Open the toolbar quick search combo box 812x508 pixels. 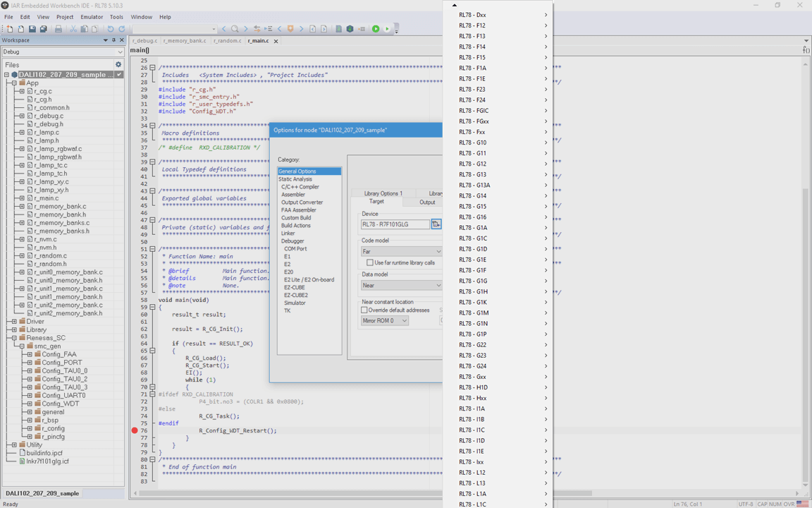(175, 29)
